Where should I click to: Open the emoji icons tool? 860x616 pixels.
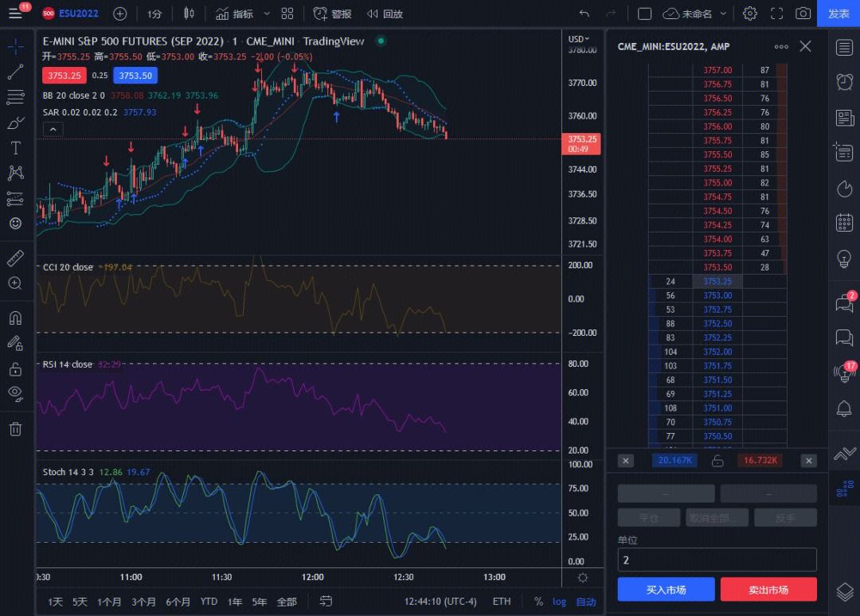15,224
